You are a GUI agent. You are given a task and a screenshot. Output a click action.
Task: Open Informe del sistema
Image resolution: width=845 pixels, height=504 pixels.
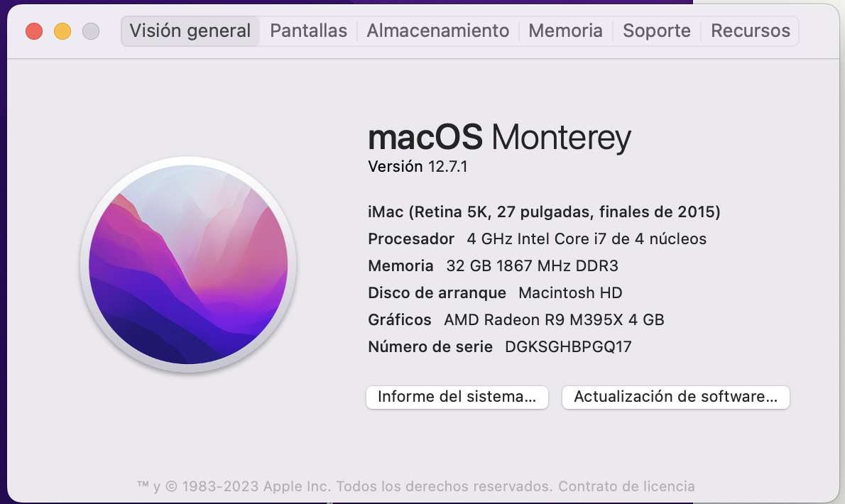click(x=457, y=397)
